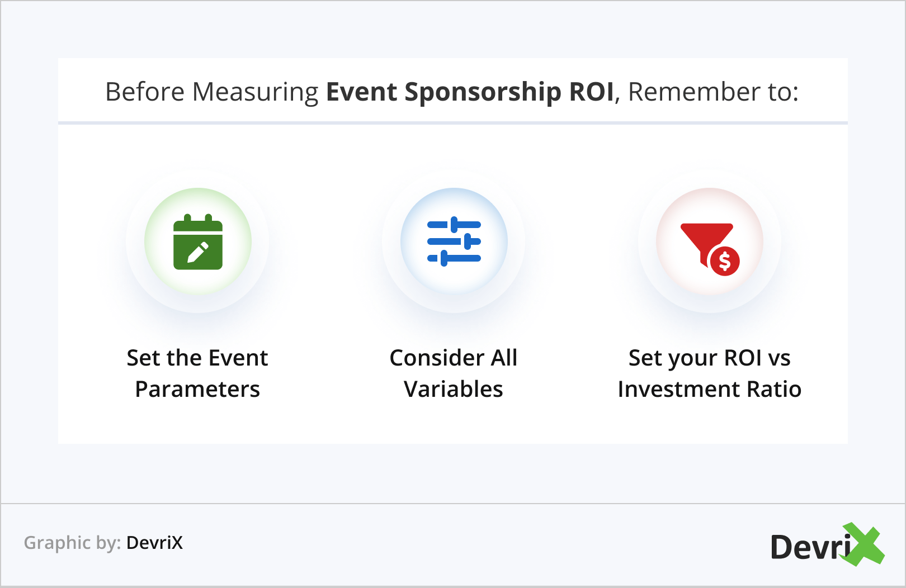Click the bold "Event Sponsorship ROI" heading text
Screen dimensions: 906x588
pos(470,92)
